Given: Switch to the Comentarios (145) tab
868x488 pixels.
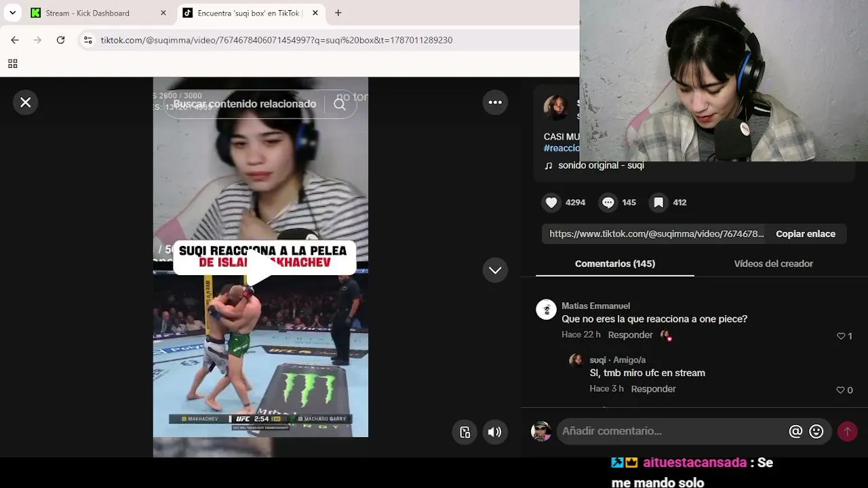Looking at the screenshot, I should point(615,264).
